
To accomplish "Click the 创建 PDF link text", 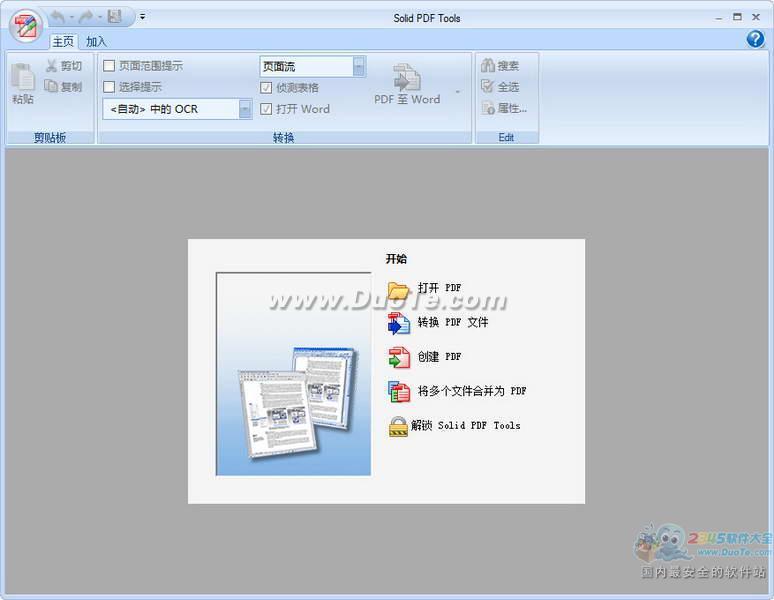I will point(439,356).
